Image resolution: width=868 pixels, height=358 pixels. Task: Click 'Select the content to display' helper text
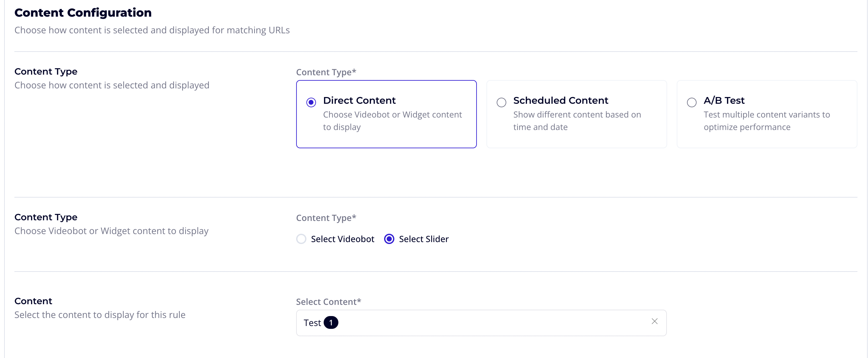[x=100, y=314]
